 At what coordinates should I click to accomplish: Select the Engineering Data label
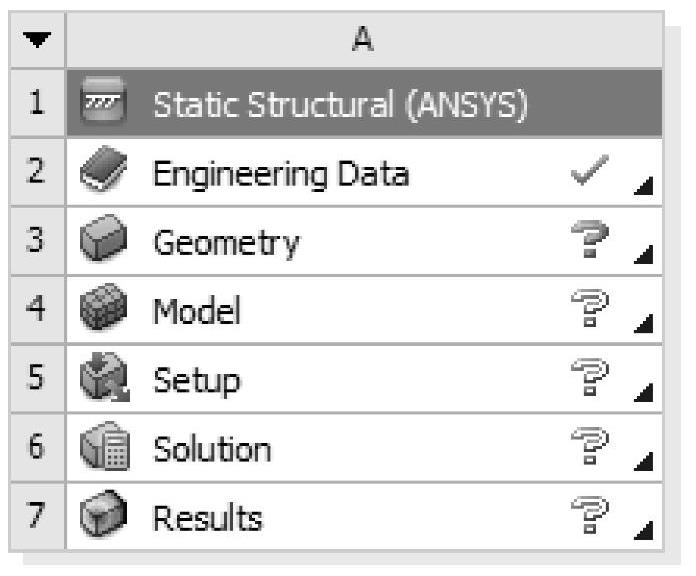click(280, 173)
